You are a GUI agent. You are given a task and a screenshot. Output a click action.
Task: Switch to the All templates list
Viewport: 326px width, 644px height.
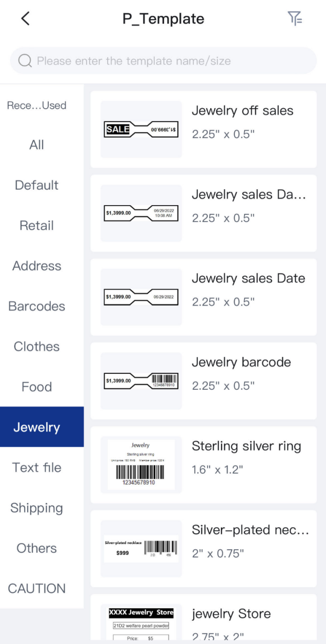click(36, 145)
